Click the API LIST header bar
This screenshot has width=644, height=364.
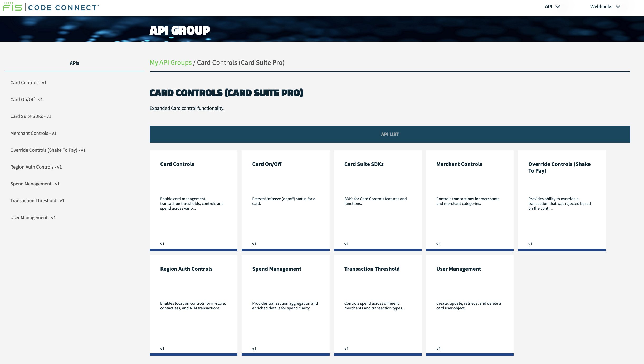[x=390, y=134]
